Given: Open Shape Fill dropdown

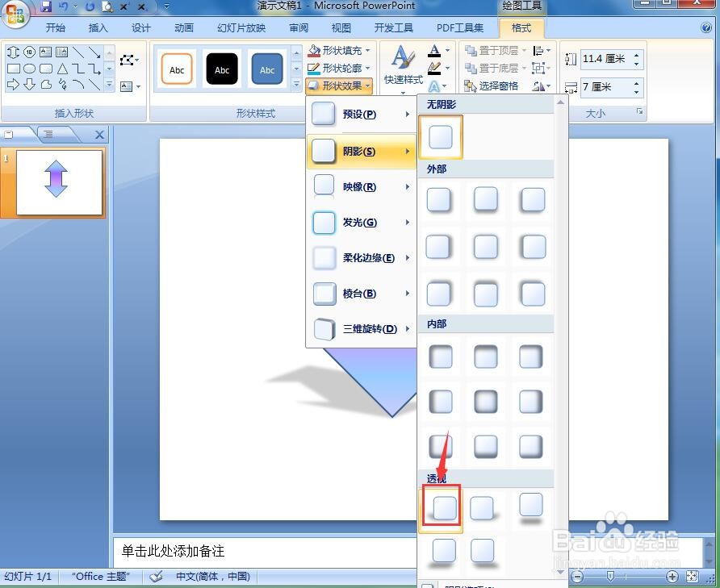Looking at the screenshot, I should (339, 50).
